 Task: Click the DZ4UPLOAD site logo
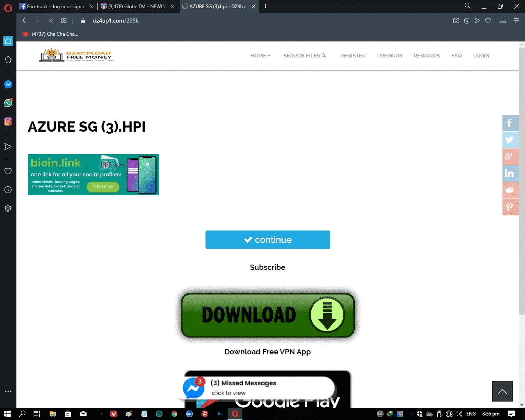[x=77, y=55]
